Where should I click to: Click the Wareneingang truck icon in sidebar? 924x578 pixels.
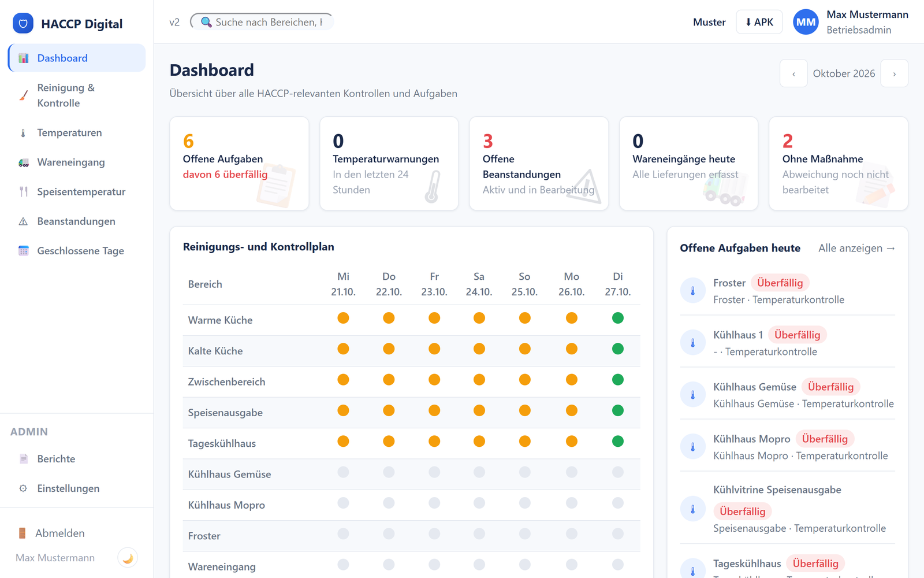[23, 162]
